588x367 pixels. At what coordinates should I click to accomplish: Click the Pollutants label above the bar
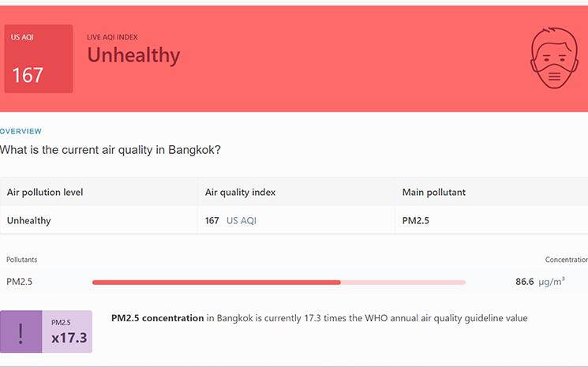pos(22,260)
